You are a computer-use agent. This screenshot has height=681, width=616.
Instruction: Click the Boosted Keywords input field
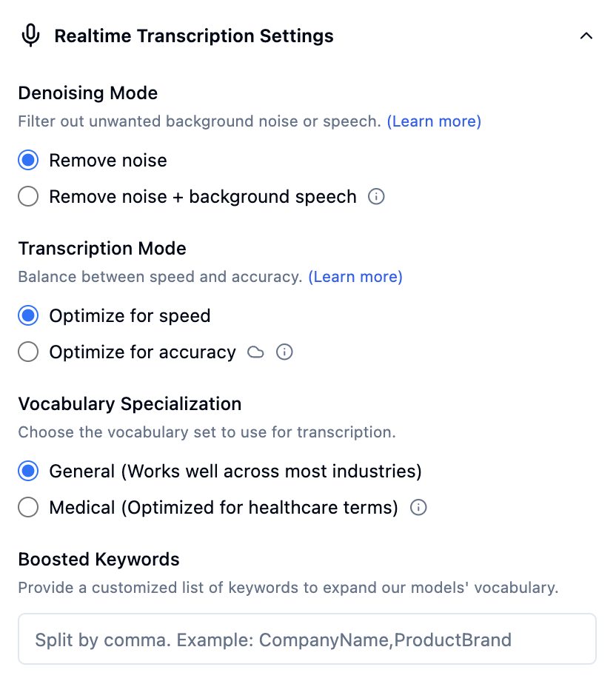[x=308, y=639]
